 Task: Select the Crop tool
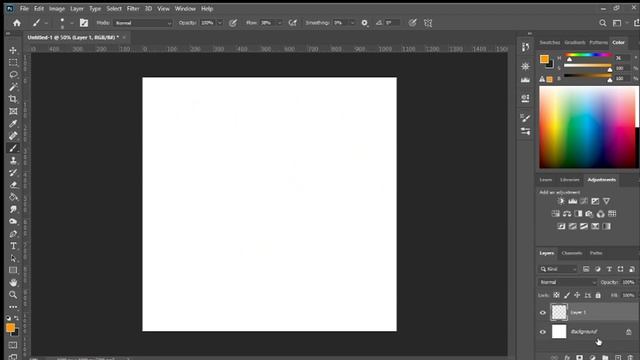[x=13, y=99]
